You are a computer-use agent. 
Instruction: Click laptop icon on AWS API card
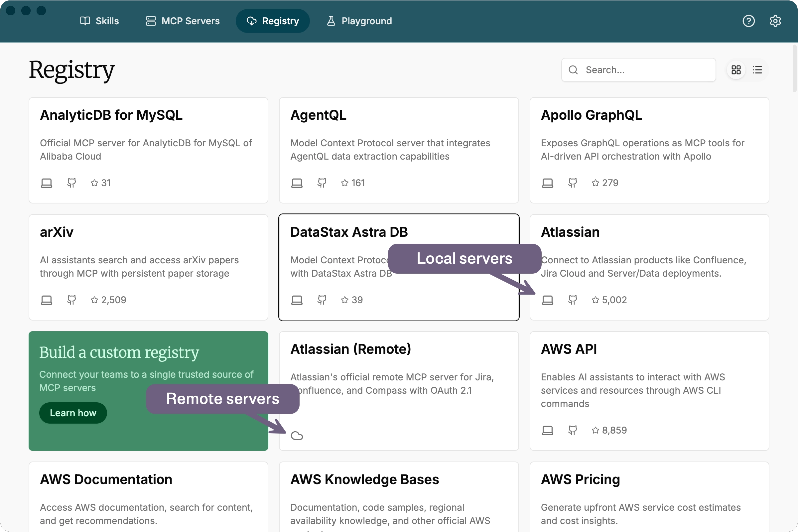[x=548, y=431]
